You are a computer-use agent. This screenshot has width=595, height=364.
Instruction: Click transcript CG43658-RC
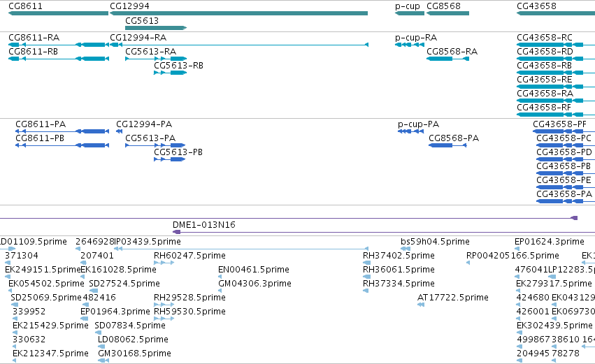[x=556, y=45]
